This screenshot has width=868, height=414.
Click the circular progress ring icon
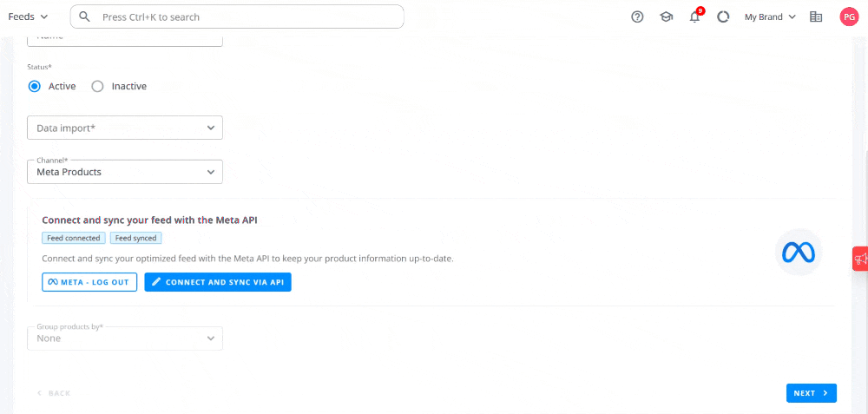pos(723,17)
